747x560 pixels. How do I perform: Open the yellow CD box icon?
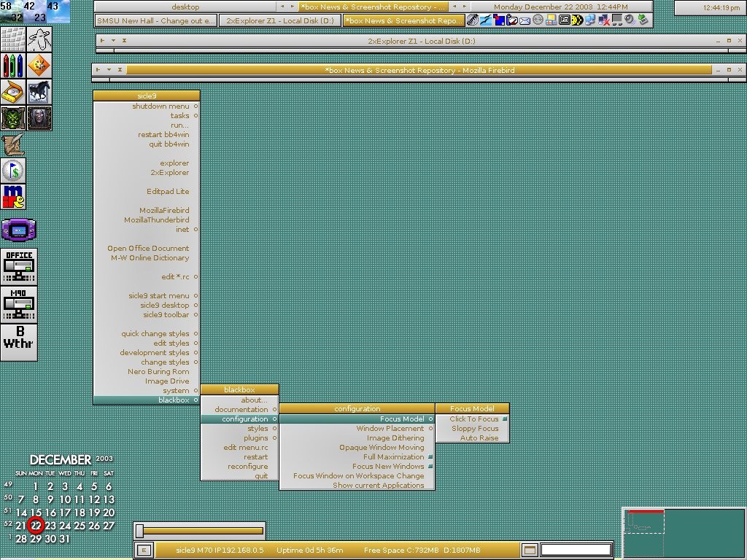13,92
